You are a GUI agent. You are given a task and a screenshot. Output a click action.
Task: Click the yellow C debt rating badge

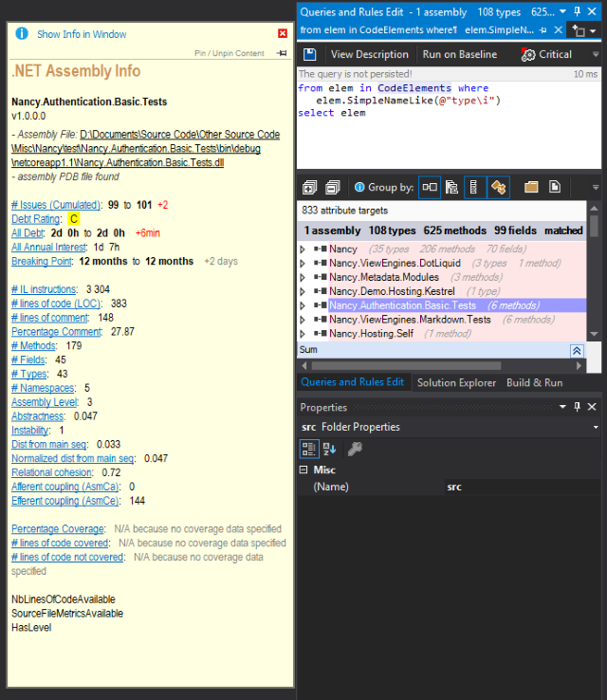coord(74,219)
